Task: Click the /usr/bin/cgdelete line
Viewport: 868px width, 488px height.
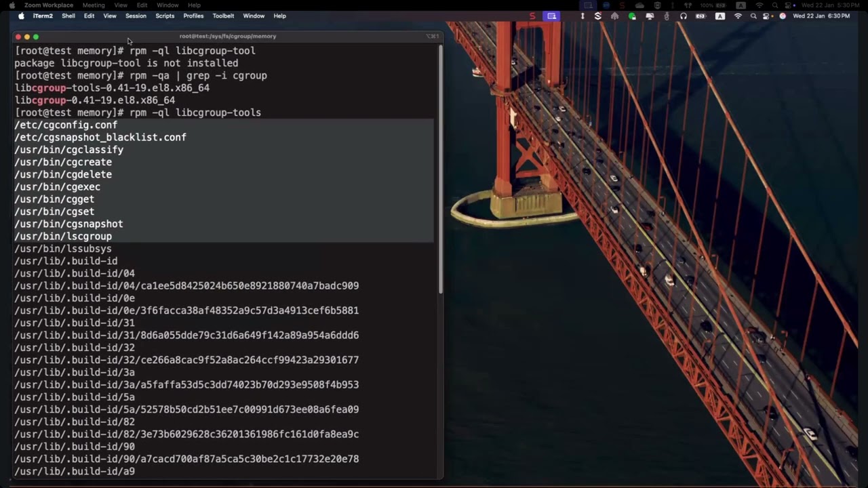Action: (x=63, y=175)
